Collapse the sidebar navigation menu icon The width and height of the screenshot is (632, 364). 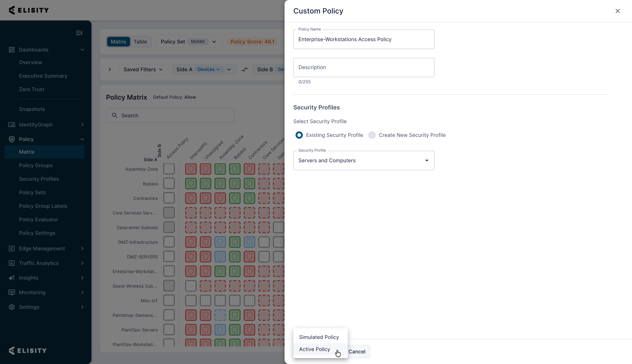click(79, 33)
